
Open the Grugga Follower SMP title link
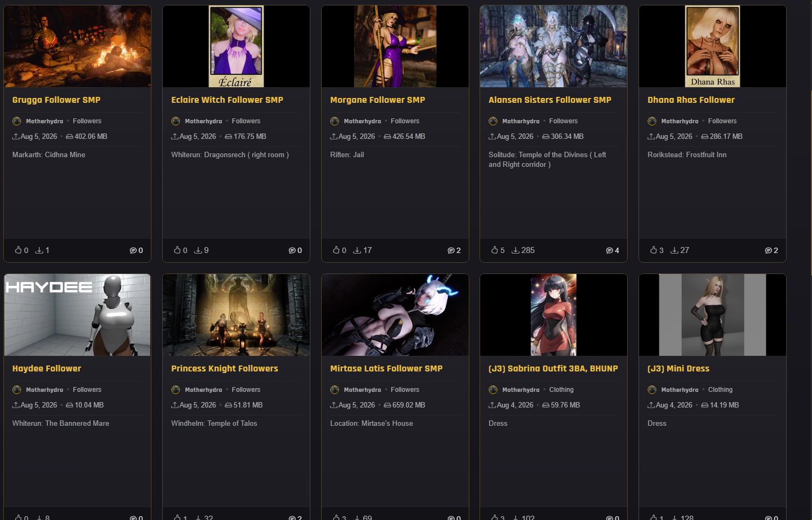(x=57, y=100)
